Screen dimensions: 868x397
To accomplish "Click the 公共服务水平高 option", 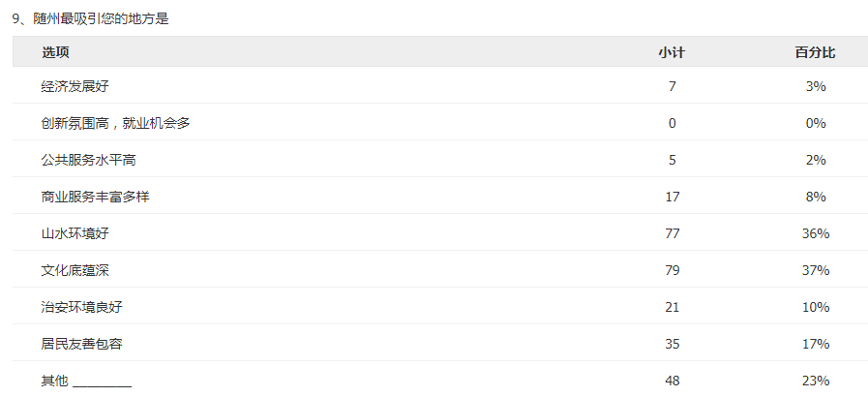I will 89,160.
